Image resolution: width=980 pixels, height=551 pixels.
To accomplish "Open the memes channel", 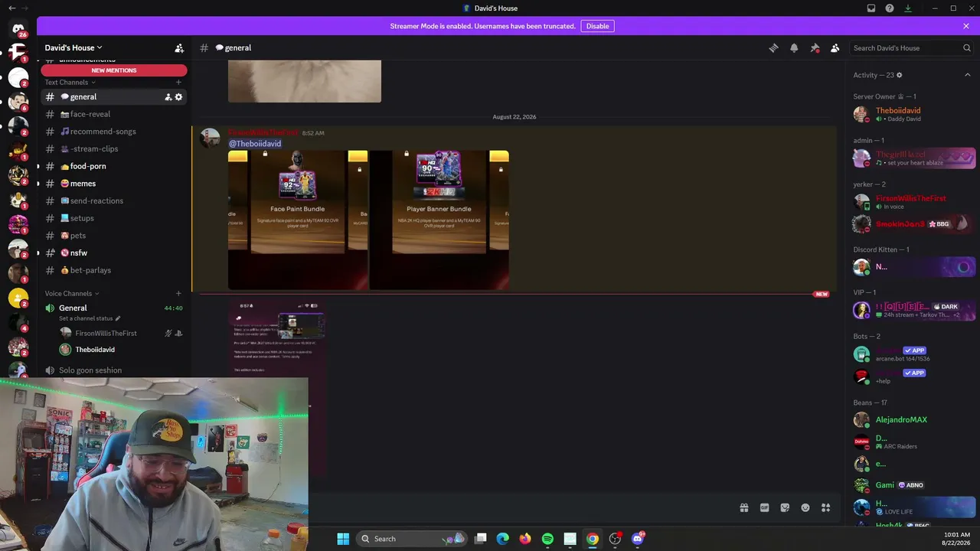I will 114,184.
